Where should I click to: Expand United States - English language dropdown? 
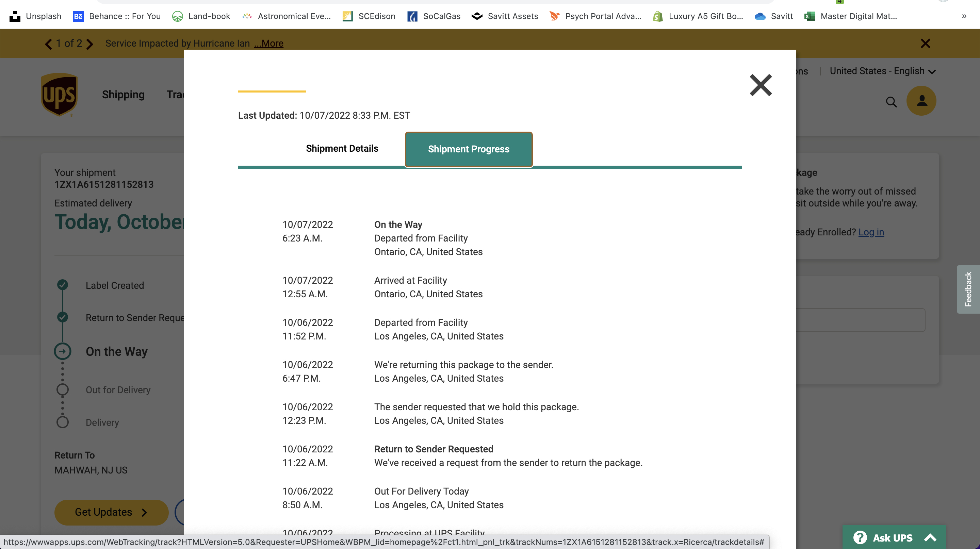click(x=882, y=71)
